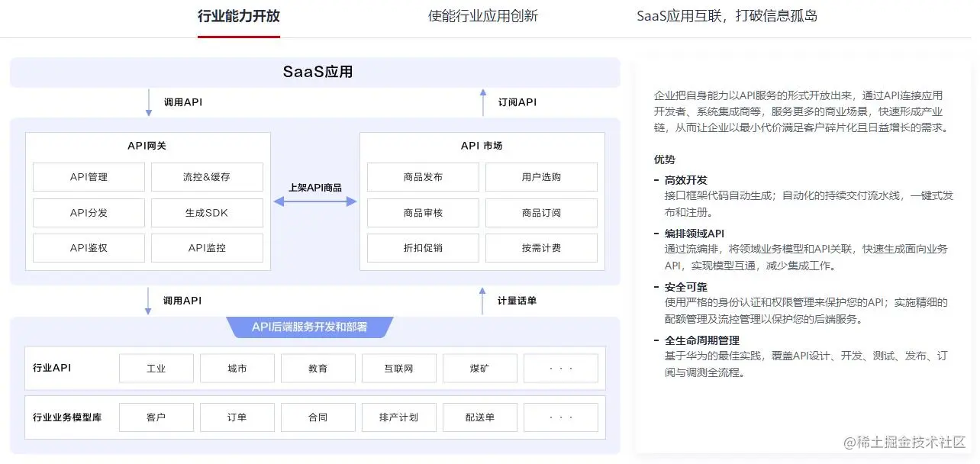Click the up arrow beside 计量话单
Screen dimensions: 980x464
pos(482,301)
